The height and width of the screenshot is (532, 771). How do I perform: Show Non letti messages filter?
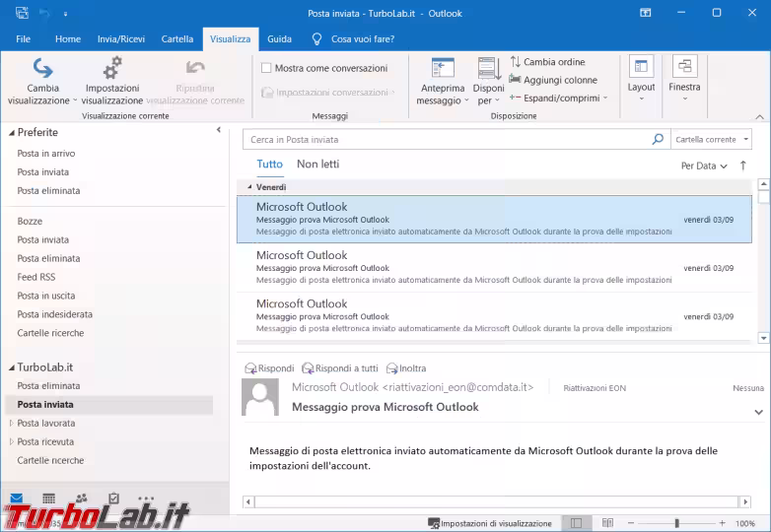pos(317,165)
